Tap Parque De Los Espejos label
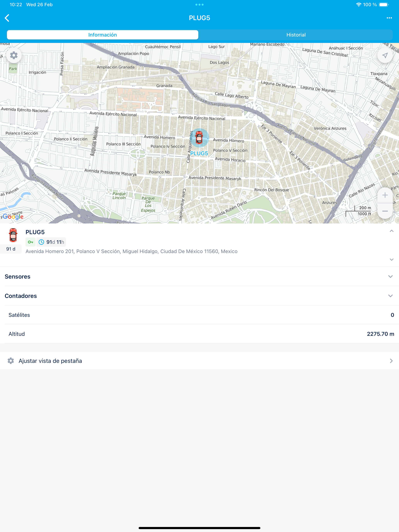The image size is (399, 532). [x=148, y=204]
